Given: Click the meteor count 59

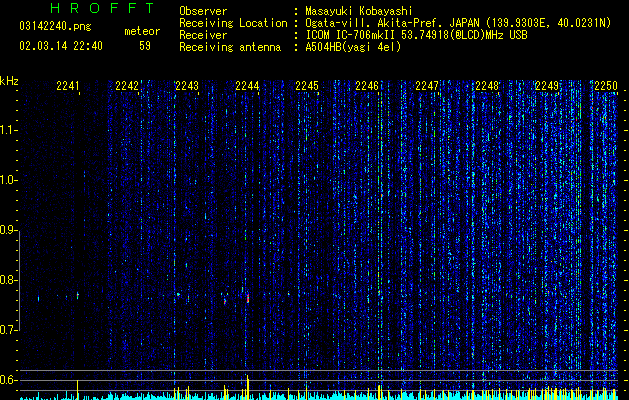Looking at the screenshot, I should [145, 46].
